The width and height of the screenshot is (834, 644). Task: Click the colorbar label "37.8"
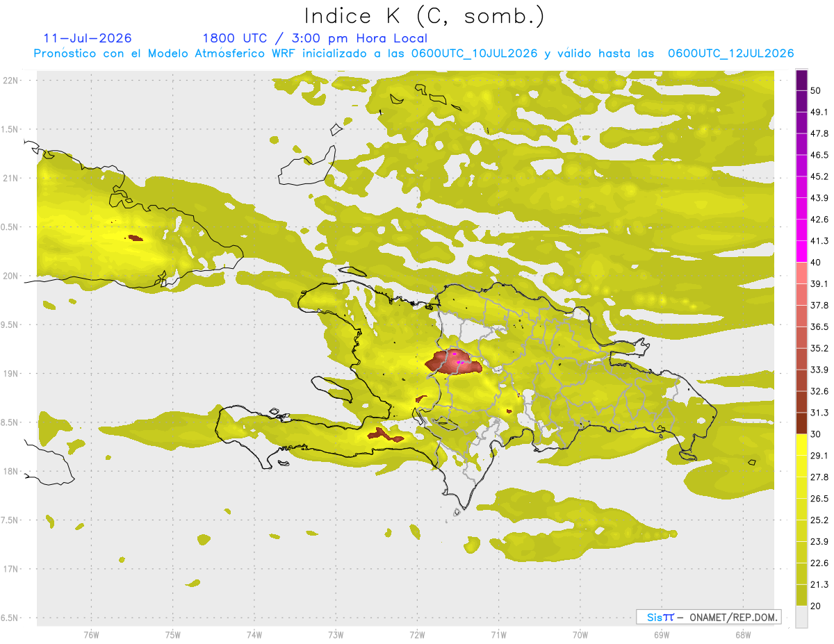[819, 305]
